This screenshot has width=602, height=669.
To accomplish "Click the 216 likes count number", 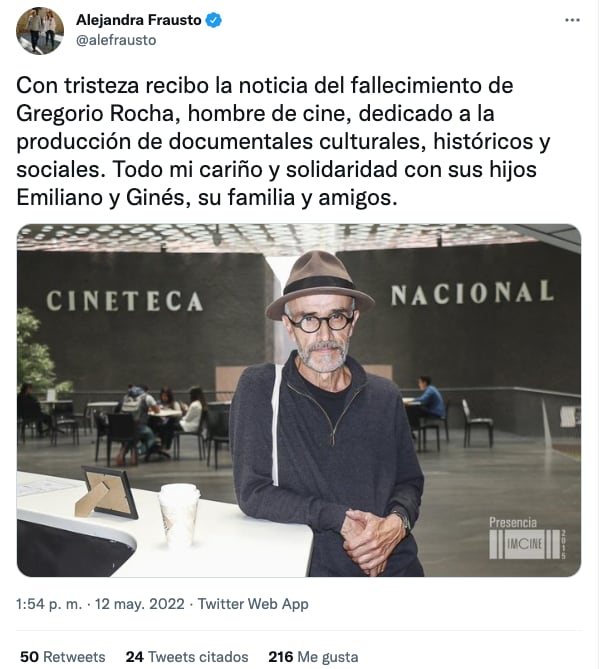I will tap(280, 657).
